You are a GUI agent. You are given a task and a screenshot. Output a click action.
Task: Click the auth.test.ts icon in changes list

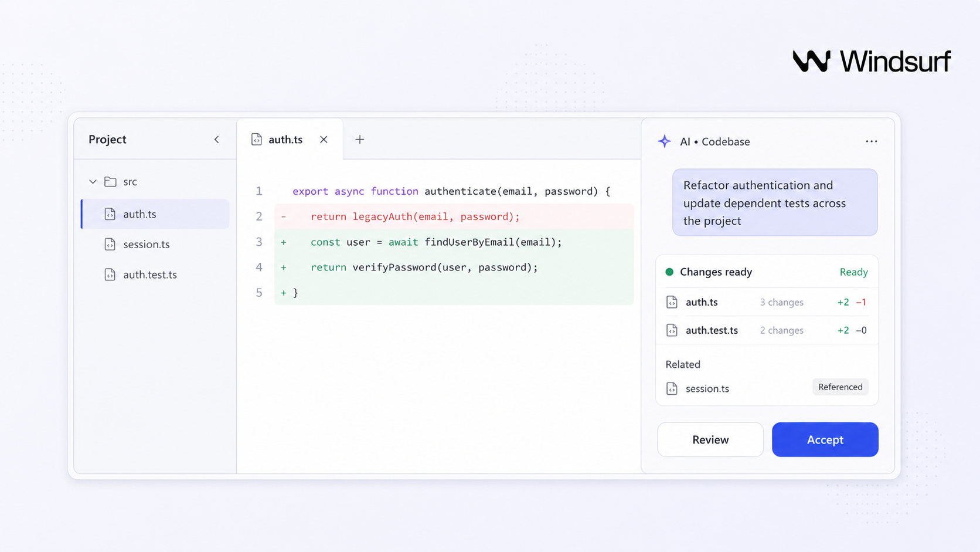coord(672,330)
